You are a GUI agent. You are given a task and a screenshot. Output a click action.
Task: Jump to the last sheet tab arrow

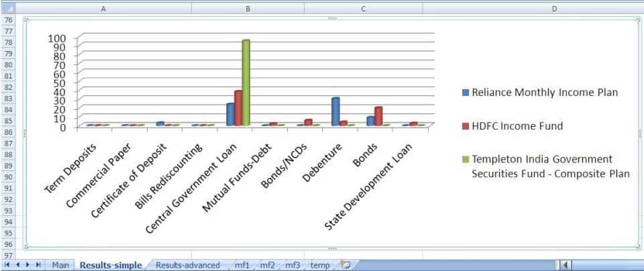[x=38, y=265]
